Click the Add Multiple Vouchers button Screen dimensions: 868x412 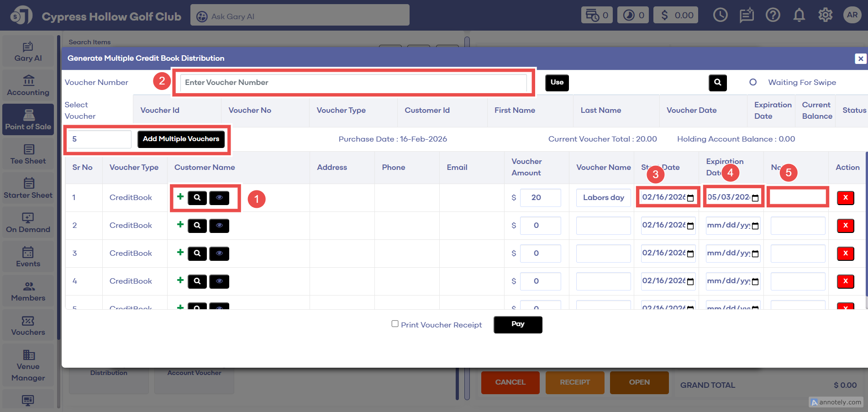[181, 139]
